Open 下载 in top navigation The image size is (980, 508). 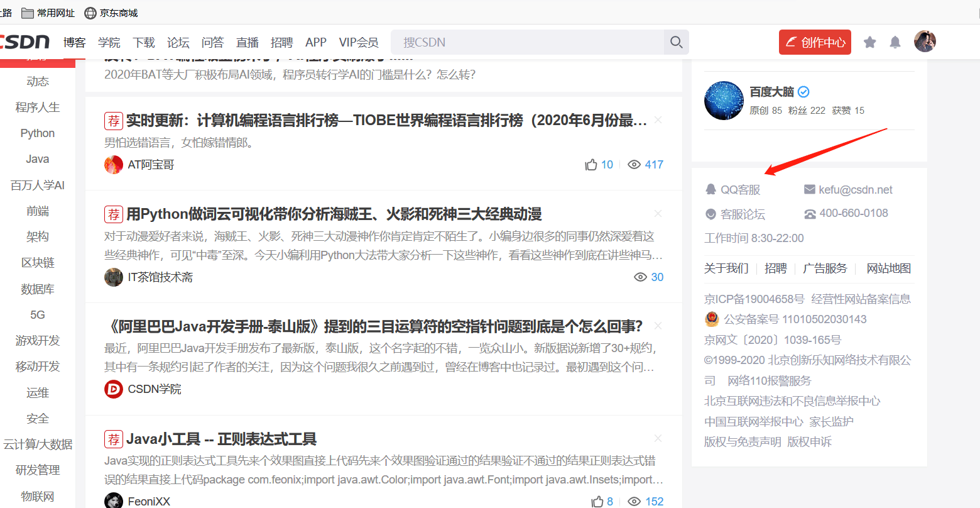(143, 42)
